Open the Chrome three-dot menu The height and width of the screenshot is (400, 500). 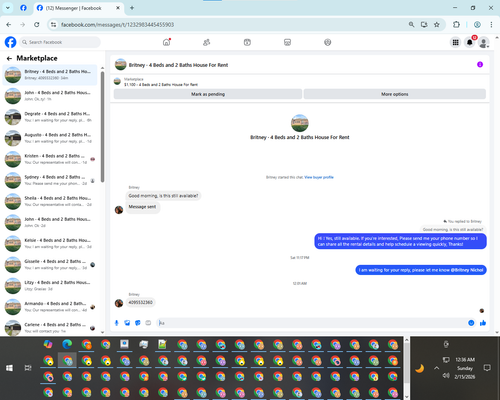point(491,25)
